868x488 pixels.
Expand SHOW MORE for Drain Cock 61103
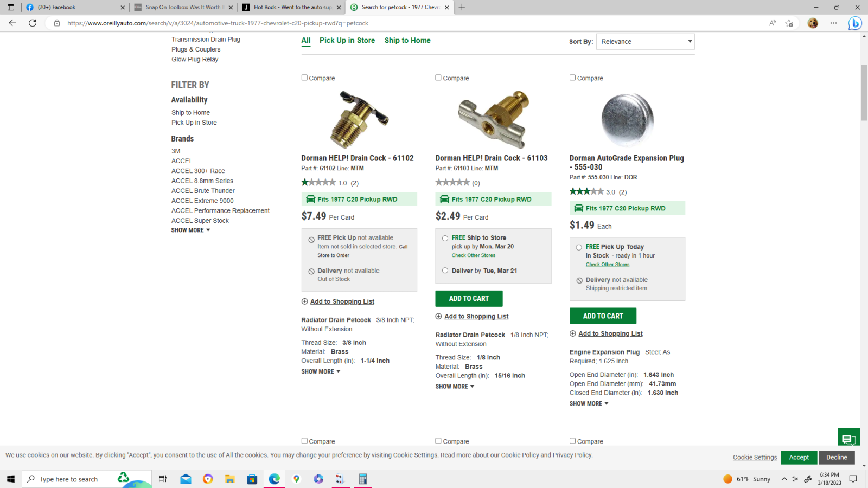(455, 387)
